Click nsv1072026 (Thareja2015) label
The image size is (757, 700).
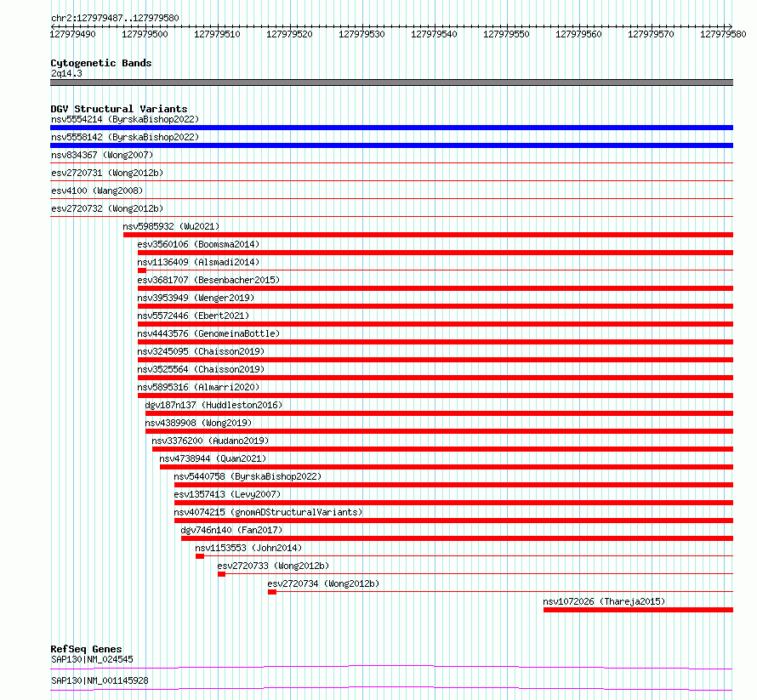click(604, 601)
